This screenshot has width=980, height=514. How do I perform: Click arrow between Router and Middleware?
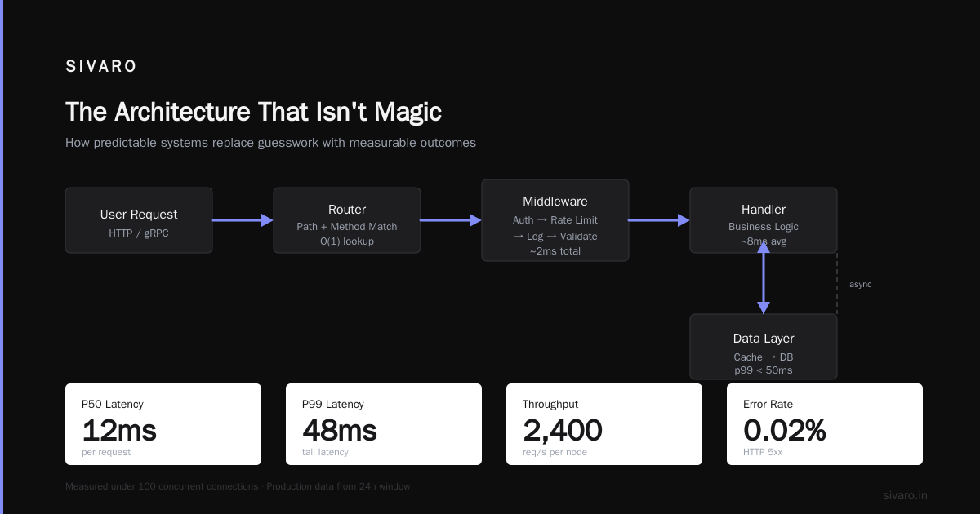451,220
